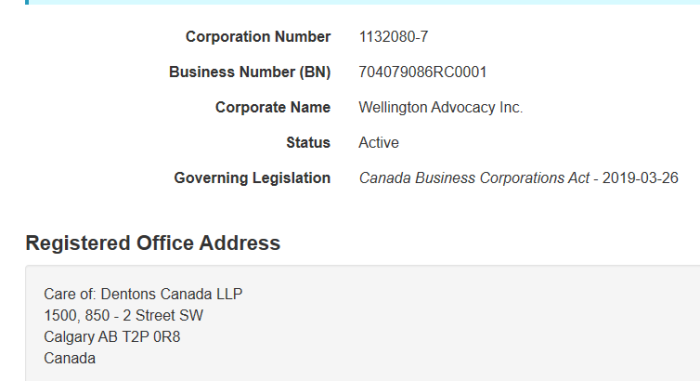Screen dimensions: 700x381
Task: Click the Corporation Number label
Action: coord(258,37)
